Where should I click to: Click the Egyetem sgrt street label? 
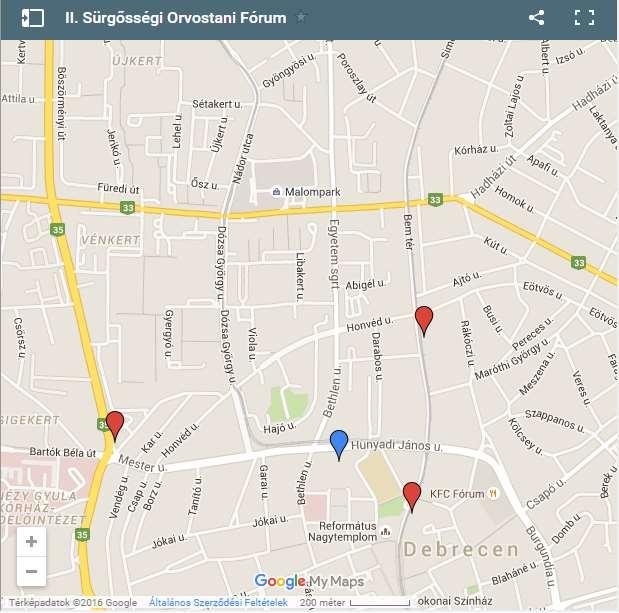pos(334,254)
